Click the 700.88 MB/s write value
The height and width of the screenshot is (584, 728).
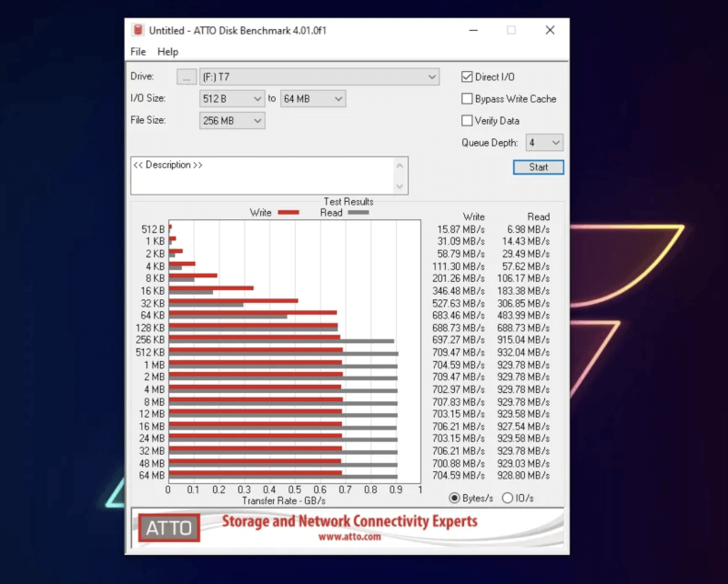click(459, 463)
